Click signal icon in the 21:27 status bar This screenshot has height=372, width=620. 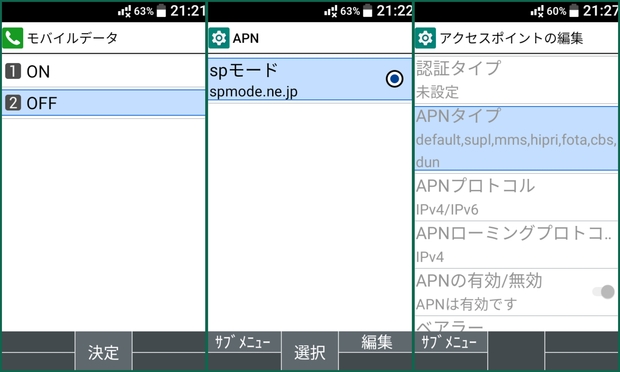click(537, 11)
